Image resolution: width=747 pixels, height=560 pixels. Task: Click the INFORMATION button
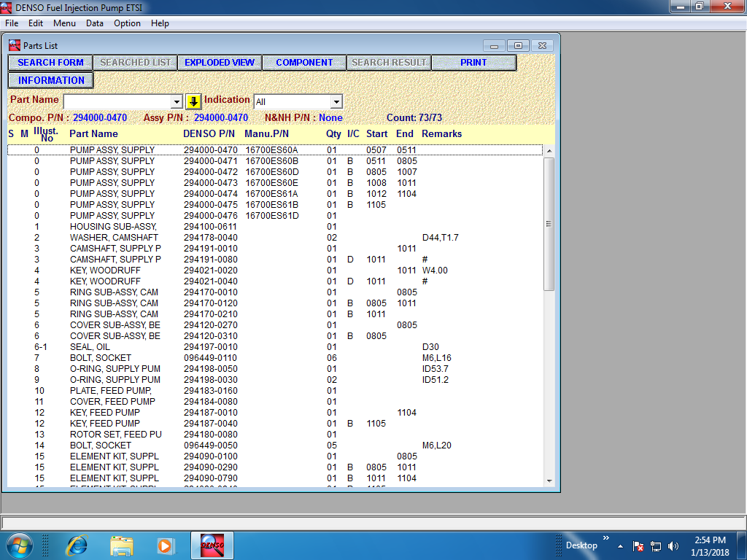[x=51, y=80]
